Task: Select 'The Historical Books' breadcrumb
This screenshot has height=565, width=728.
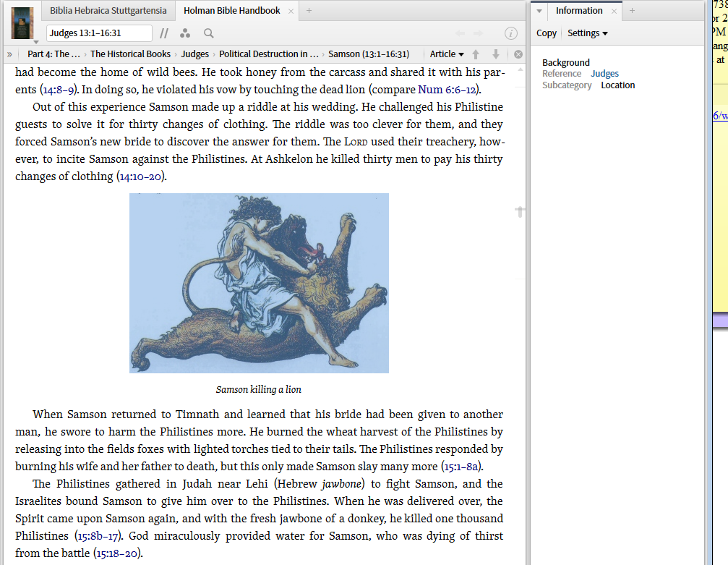Action: 130,54
